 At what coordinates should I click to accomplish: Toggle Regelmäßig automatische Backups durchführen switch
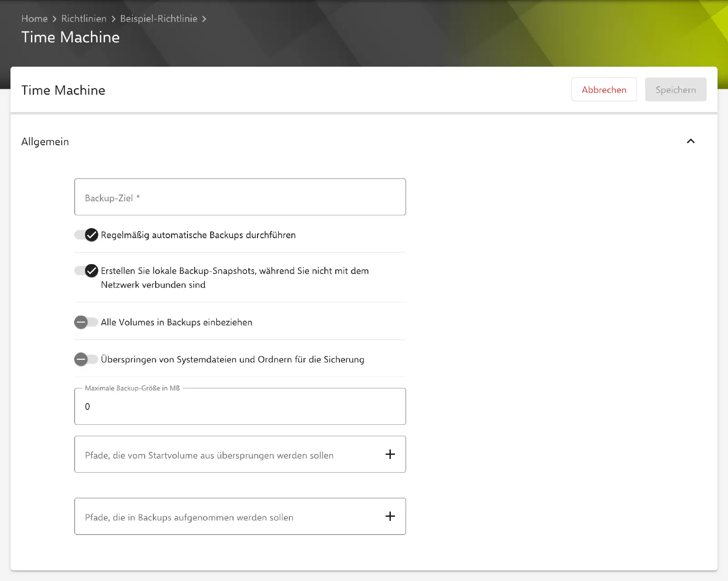(86, 235)
